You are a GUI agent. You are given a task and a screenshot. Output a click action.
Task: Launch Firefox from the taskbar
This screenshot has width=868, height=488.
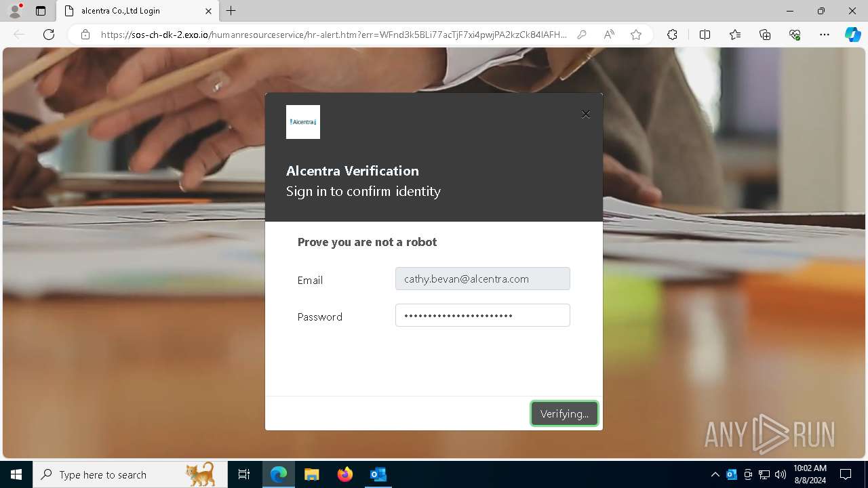coord(344,474)
